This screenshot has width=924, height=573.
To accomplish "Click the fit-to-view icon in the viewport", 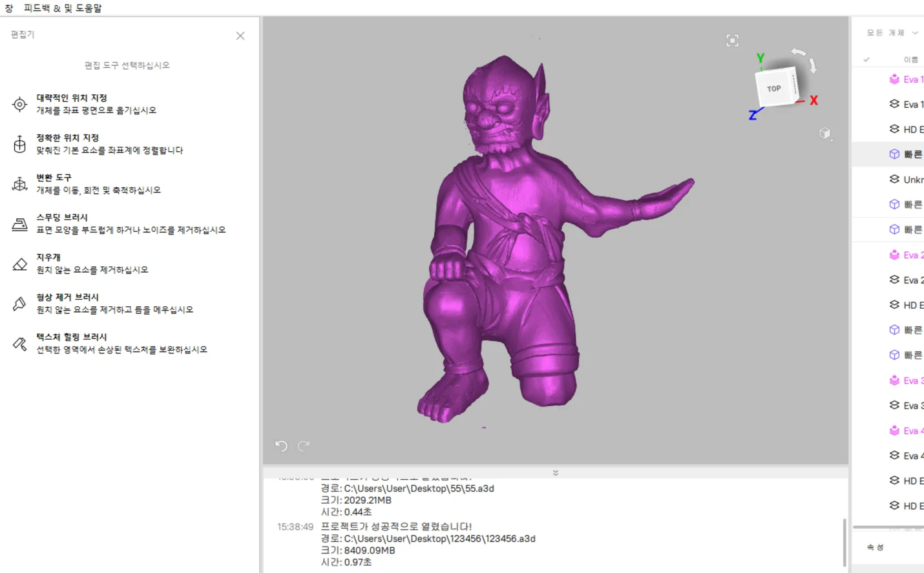I will 732,41.
